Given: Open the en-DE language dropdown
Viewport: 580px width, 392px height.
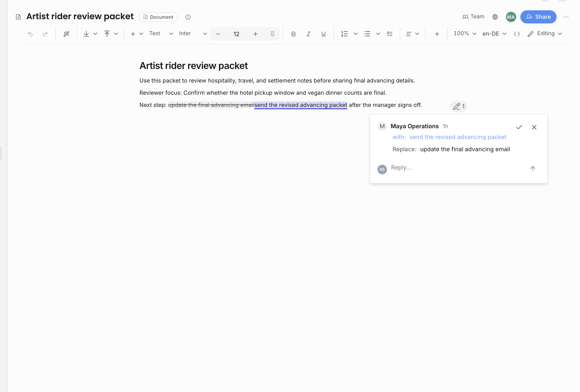Looking at the screenshot, I should (494, 34).
